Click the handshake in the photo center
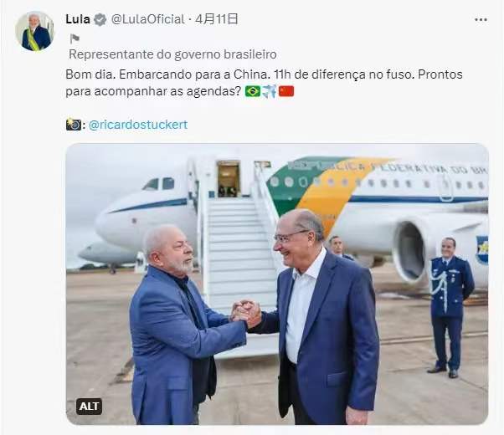 [246, 313]
